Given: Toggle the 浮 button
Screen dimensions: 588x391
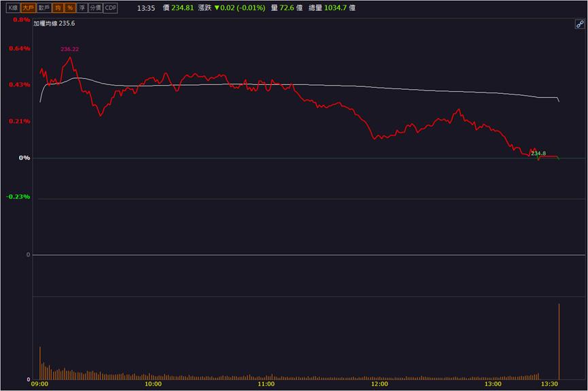Looking at the screenshot, I should click(82, 8).
